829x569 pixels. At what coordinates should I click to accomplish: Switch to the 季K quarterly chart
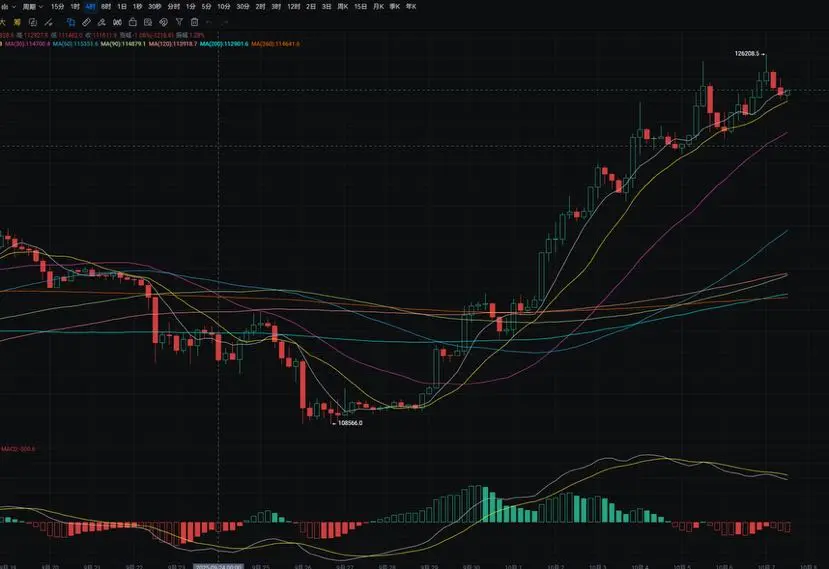coord(394,7)
